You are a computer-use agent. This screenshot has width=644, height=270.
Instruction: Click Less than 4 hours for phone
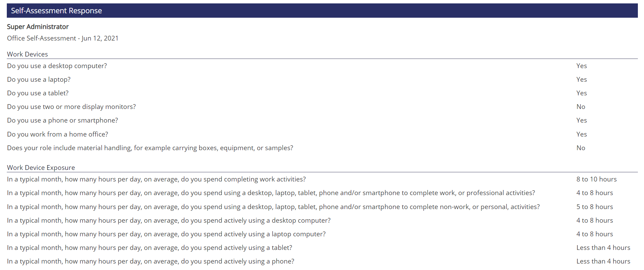[603, 261]
